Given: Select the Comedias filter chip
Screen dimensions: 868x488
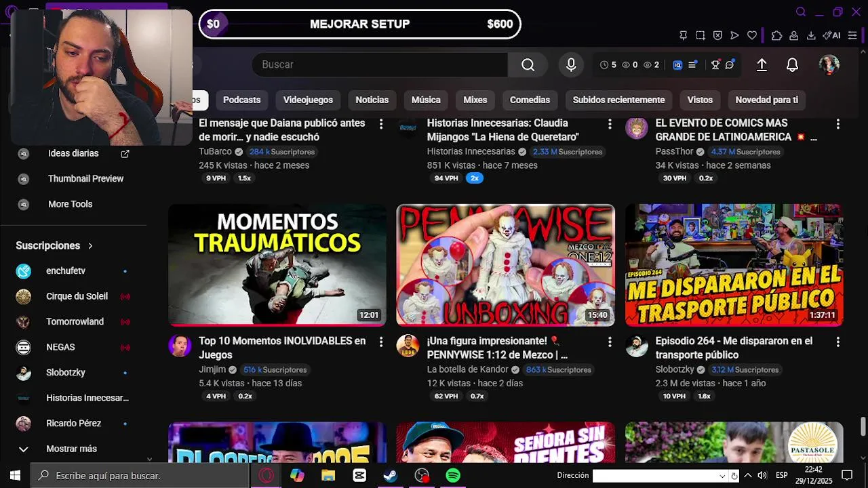Looking at the screenshot, I should point(530,100).
